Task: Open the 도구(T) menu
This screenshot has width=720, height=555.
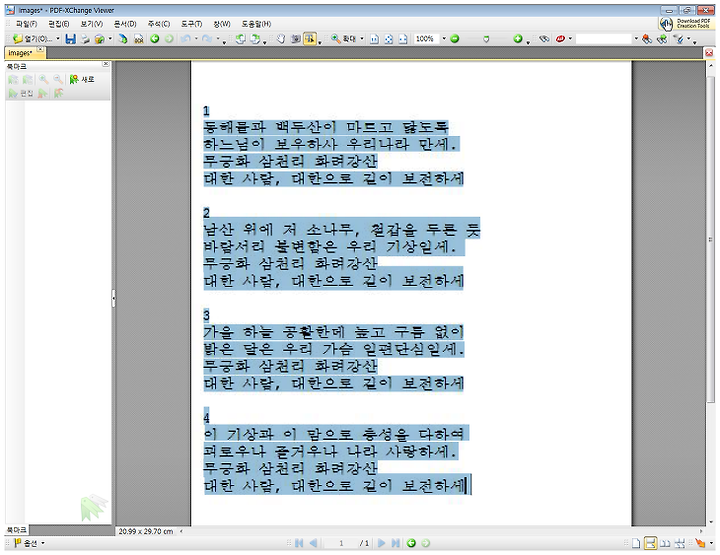Action: point(191,24)
